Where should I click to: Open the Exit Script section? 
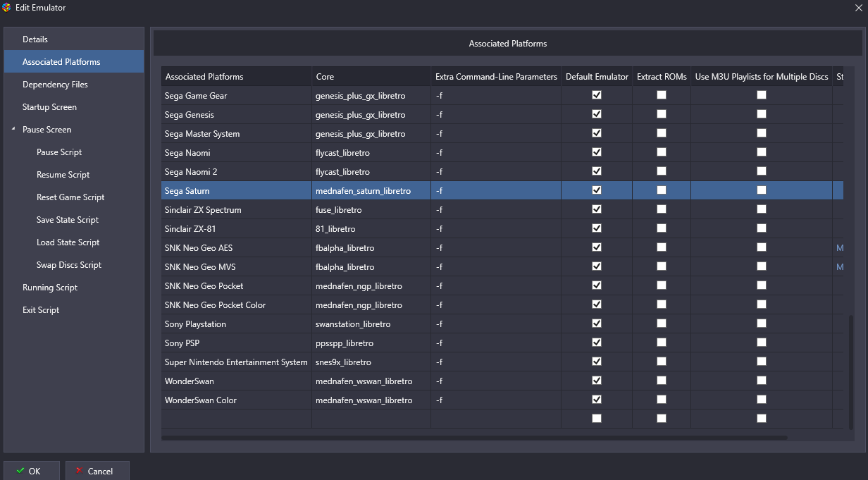[x=41, y=310]
